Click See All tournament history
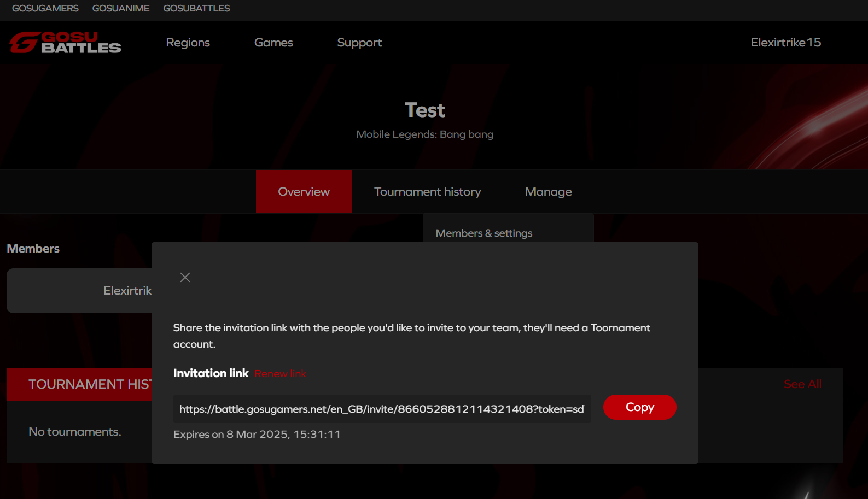Screen dimensions: 868x499 click(x=802, y=384)
